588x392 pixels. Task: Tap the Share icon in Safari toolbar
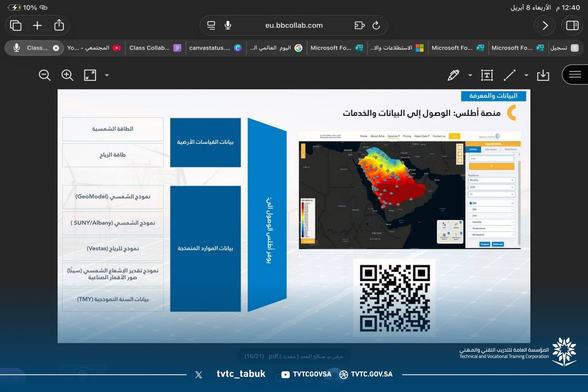tap(59, 24)
